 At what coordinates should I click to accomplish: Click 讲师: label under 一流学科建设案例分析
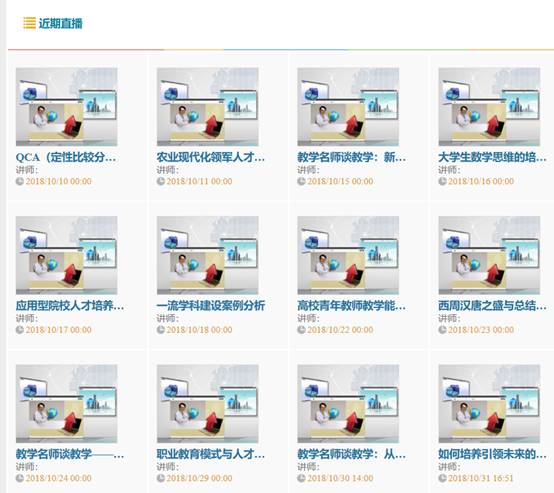pos(168,318)
